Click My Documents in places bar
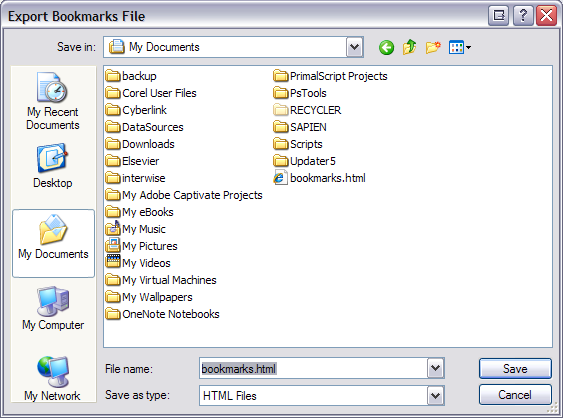Viewport: 563px width, 418px height. click(53, 243)
